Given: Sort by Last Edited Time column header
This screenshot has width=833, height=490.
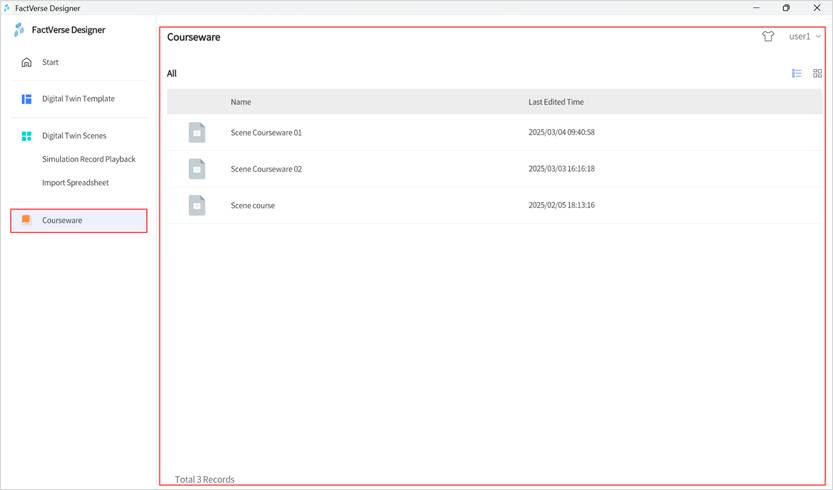Looking at the screenshot, I should point(556,102).
